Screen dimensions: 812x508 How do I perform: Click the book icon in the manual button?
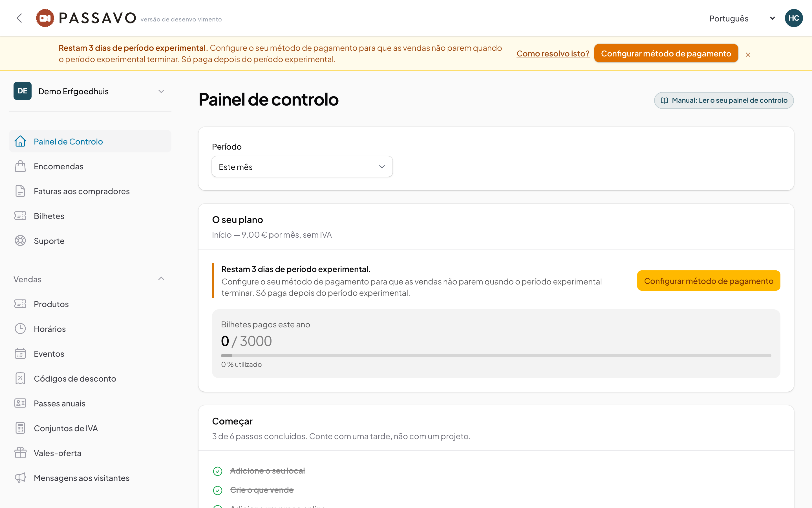click(x=664, y=100)
